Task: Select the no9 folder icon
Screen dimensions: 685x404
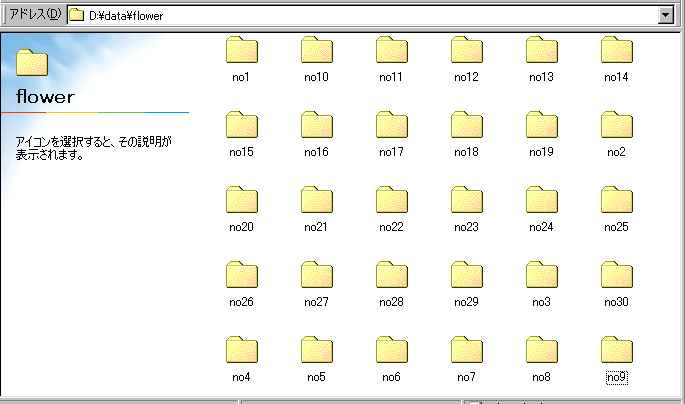Action: (617, 350)
